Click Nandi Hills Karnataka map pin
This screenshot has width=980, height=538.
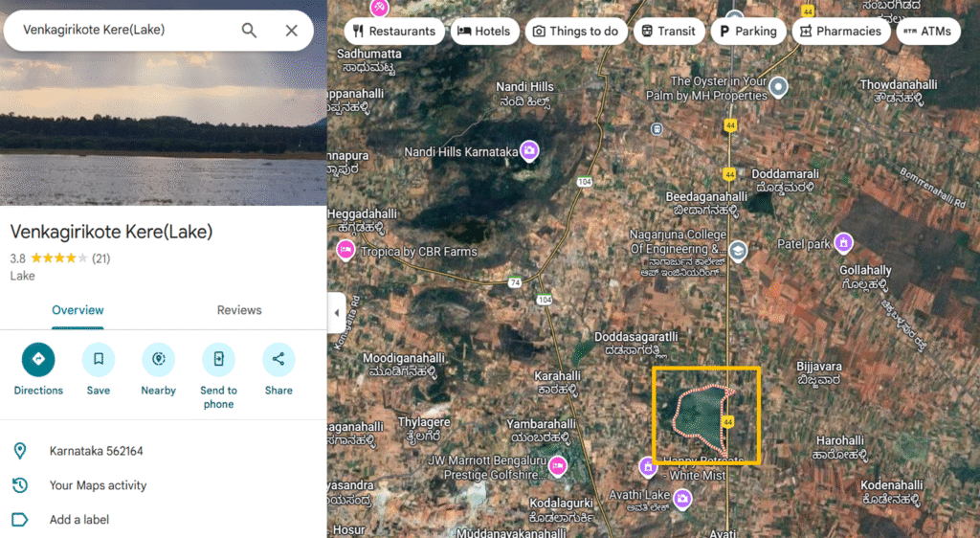tap(529, 151)
